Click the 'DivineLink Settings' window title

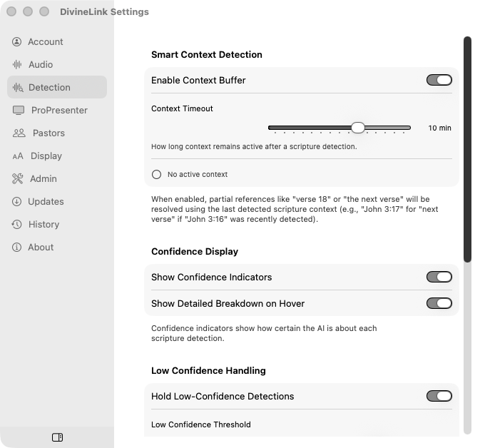coord(104,11)
